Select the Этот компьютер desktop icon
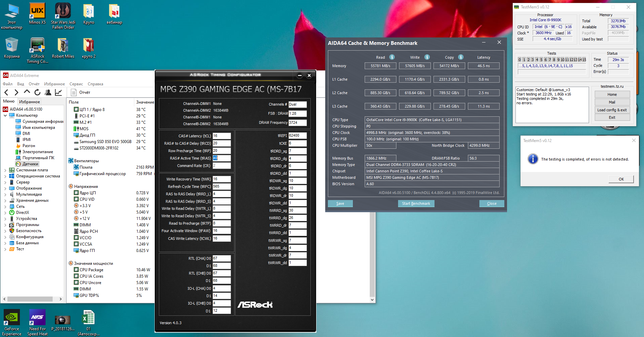Image resolution: width=644 pixels, height=337 pixels. click(12, 16)
